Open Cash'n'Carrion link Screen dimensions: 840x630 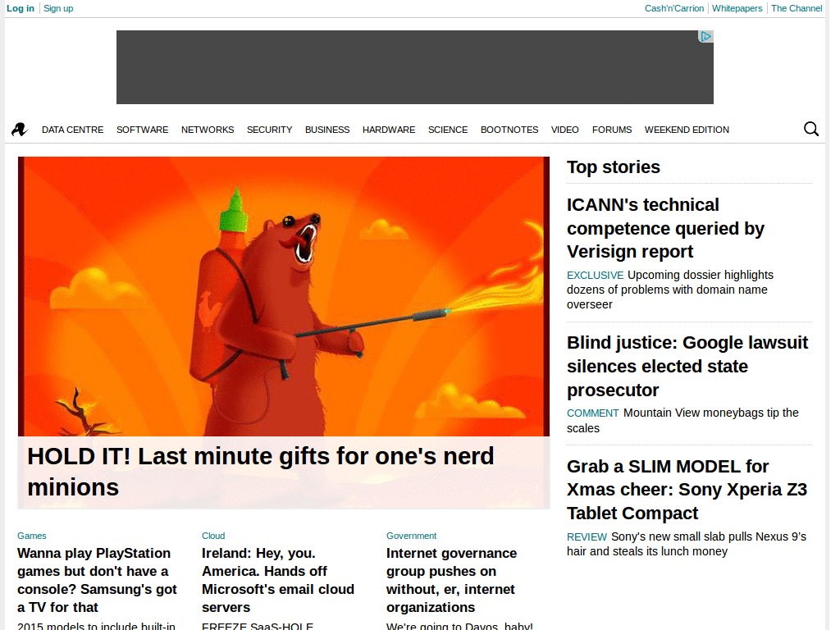pyautogui.click(x=674, y=8)
